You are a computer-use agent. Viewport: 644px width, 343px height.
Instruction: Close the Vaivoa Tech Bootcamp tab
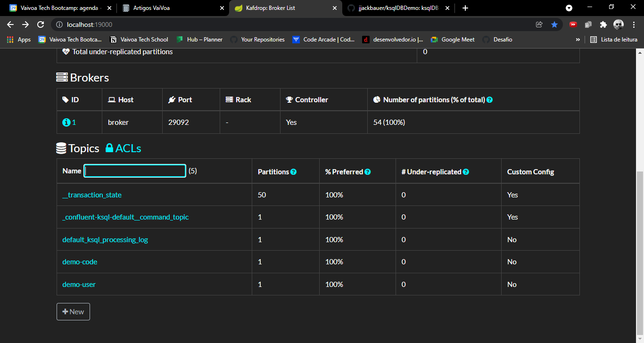pos(109,8)
